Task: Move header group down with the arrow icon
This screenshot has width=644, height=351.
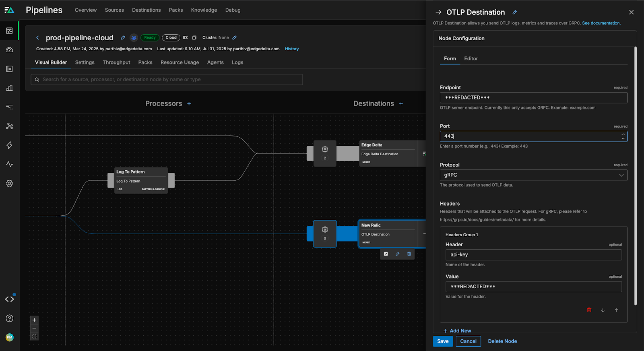Action: click(603, 310)
